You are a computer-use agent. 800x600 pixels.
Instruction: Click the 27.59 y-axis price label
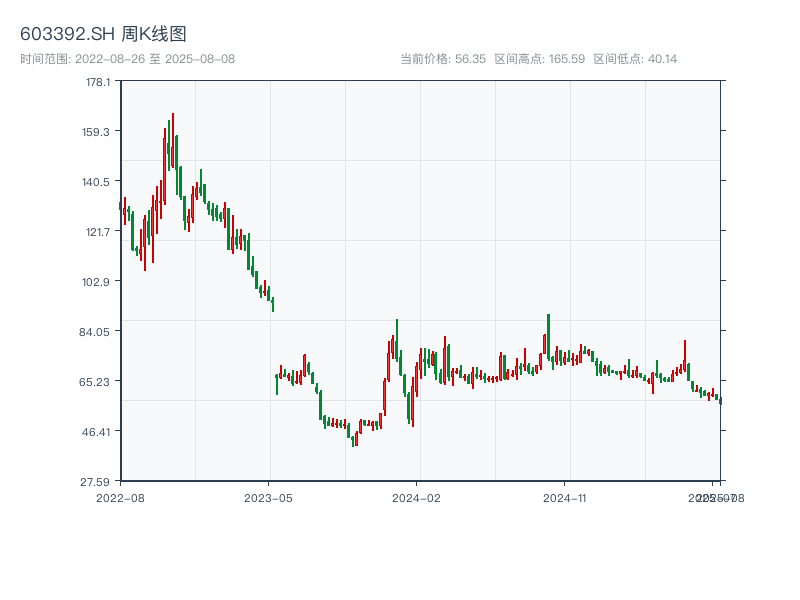97,482
